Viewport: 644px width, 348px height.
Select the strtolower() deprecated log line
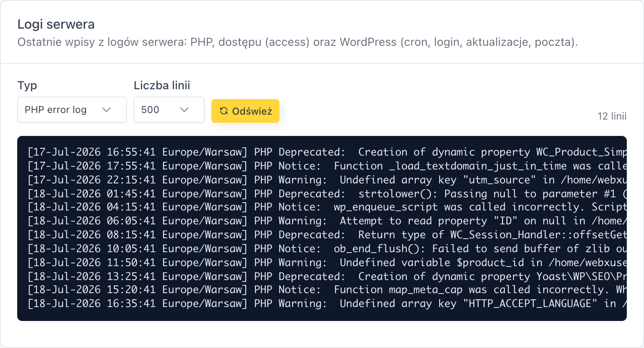coord(327,194)
